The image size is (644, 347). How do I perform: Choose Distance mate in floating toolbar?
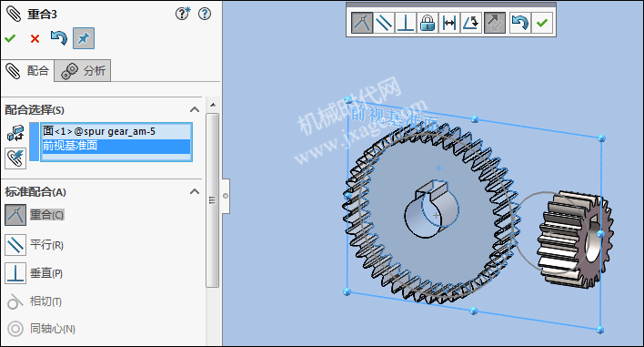(449, 23)
